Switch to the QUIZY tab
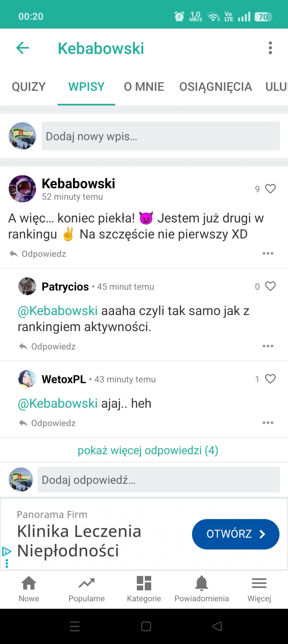 click(x=29, y=87)
